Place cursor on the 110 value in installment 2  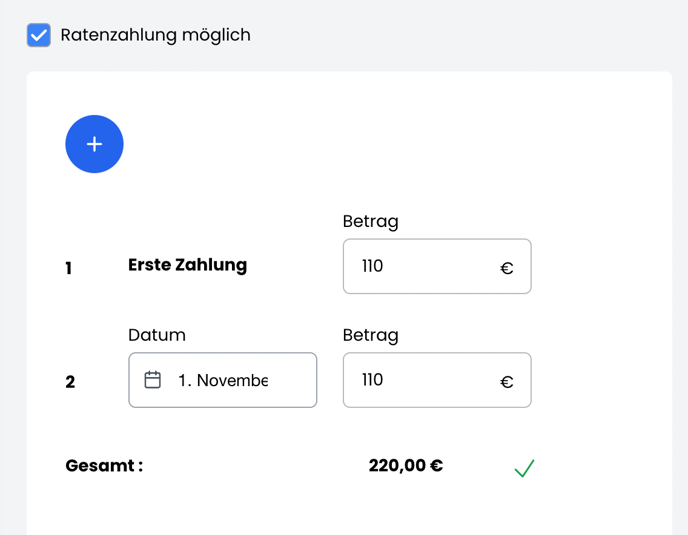click(x=373, y=380)
